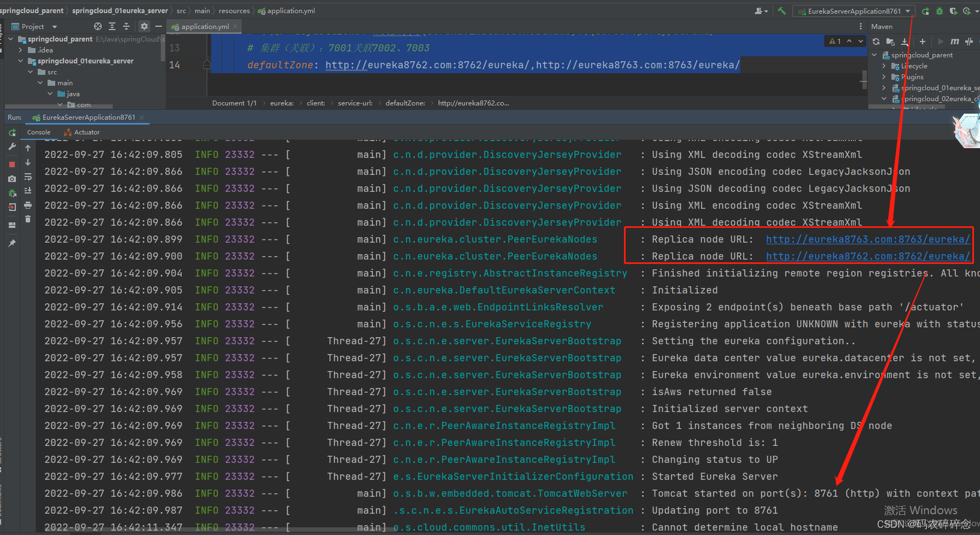Screen dimensions: 980x535
Task: Toggle soft-wrap in console
Action: (x=28, y=177)
